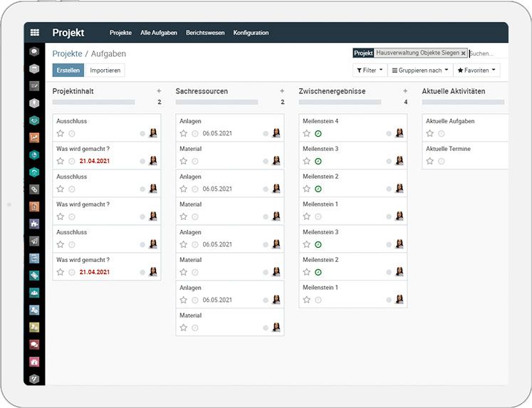Open the Alle Aufgaben menu
Image resolution: width=532 pixels, height=408 pixels.
(159, 33)
